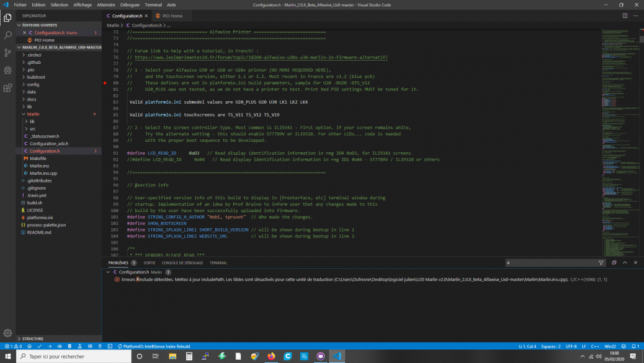Switch to the CONSOLE DE DÉBOGAGE tab

[x=182, y=262]
